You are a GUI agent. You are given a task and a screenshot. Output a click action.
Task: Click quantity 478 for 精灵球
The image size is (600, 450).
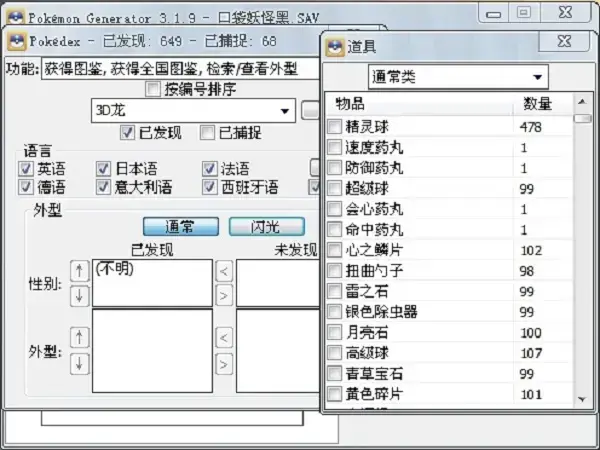pyautogui.click(x=530, y=127)
